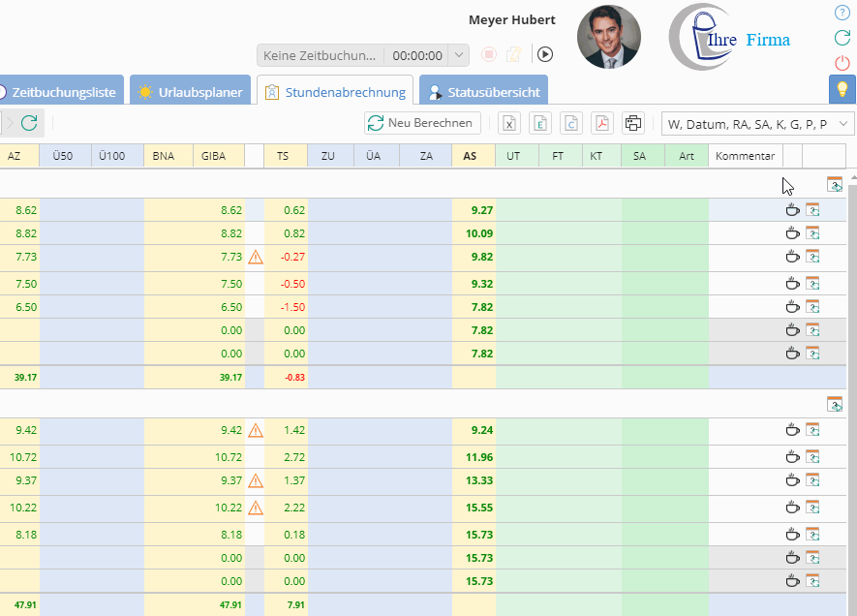857x616 pixels.
Task: Open the Statusübersicht tab
Action: (x=483, y=93)
